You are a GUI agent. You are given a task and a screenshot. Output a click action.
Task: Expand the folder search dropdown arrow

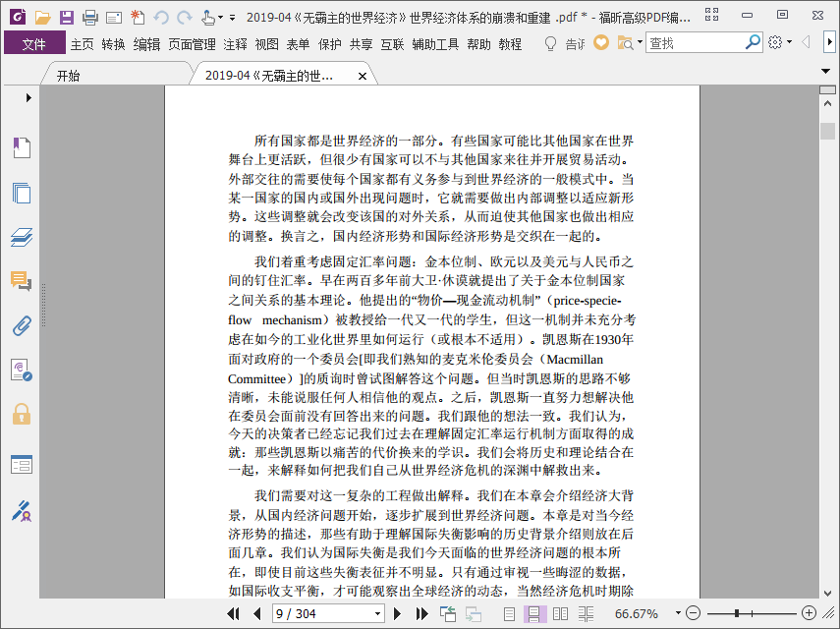click(640, 42)
